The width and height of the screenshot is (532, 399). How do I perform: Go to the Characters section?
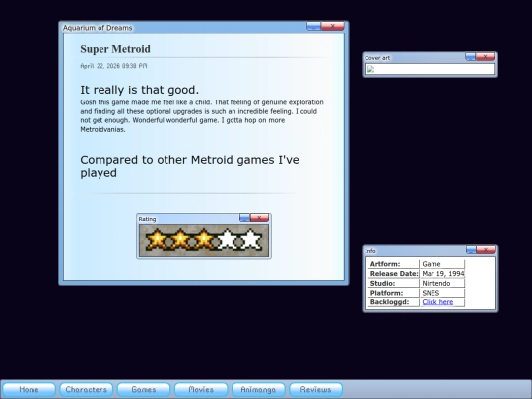pyautogui.click(x=86, y=389)
